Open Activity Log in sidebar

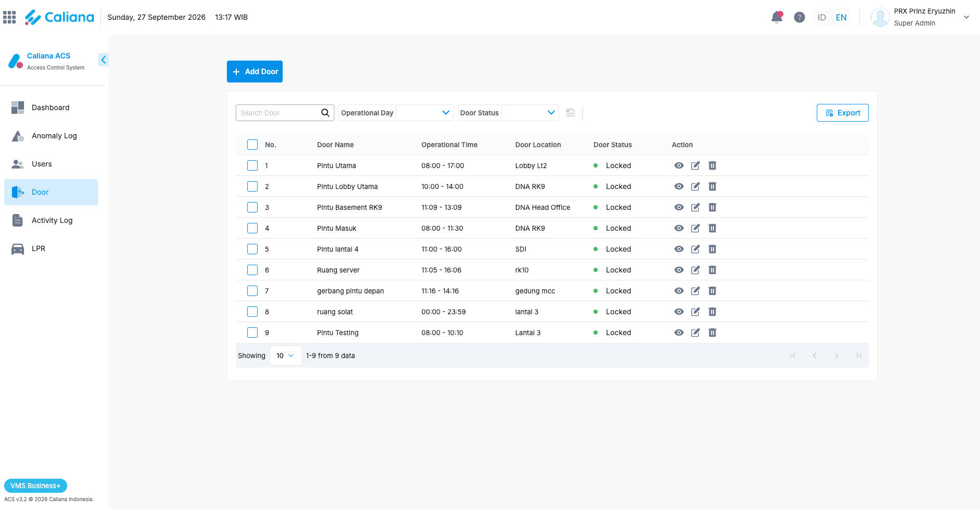pyautogui.click(x=51, y=220)
